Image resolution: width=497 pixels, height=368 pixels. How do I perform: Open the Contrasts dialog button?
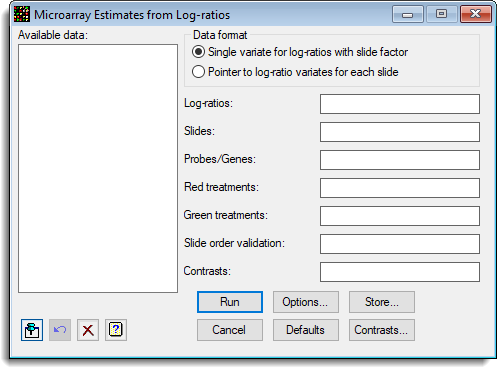(382, 330)
